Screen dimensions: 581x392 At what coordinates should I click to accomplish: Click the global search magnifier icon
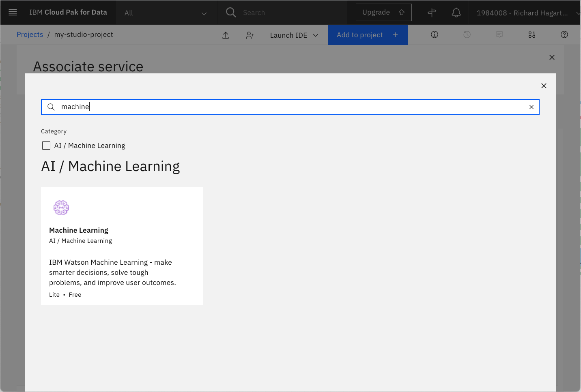point(231,13)
